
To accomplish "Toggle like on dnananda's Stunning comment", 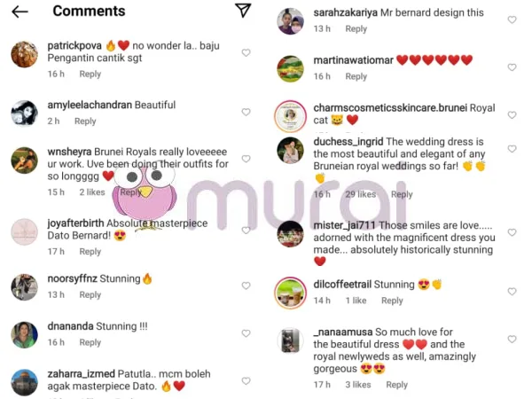I will pyautogui.click(x=246, y=333).
